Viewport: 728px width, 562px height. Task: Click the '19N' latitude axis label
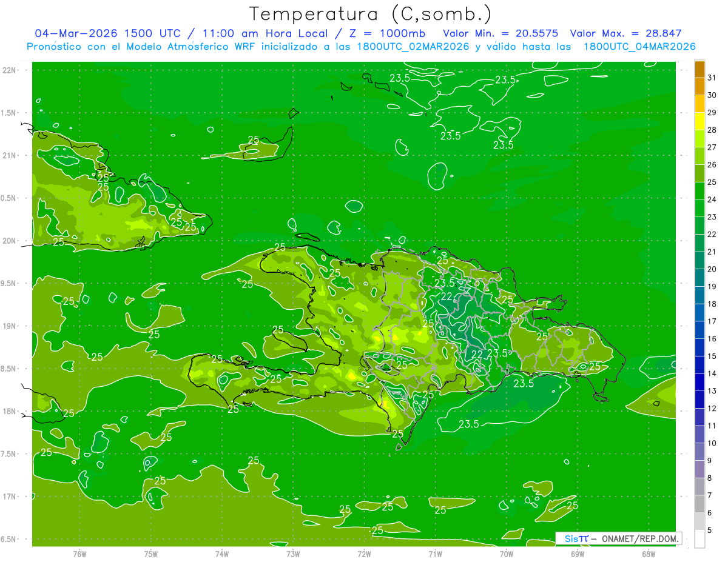pyautogui.click(x=10, y=326)
